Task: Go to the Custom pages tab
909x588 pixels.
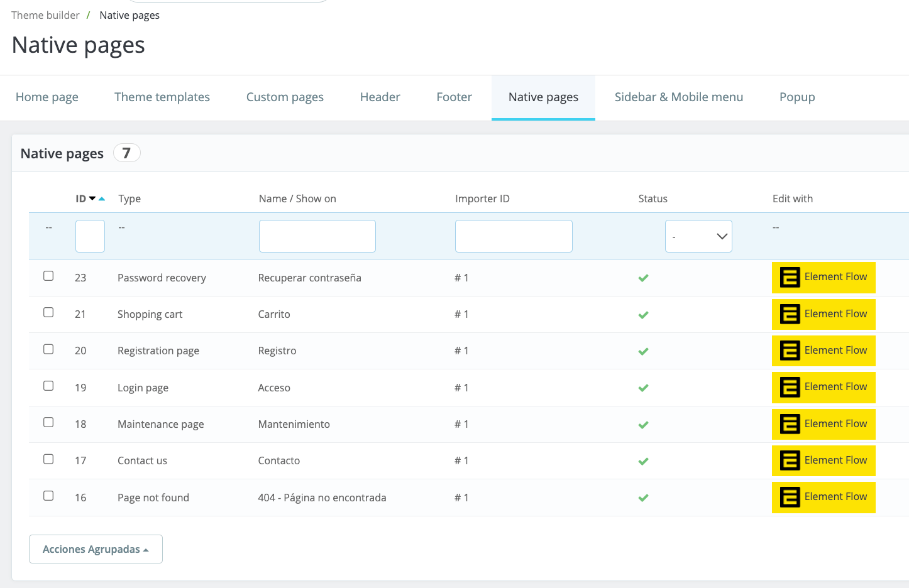Action: point(285,97)
